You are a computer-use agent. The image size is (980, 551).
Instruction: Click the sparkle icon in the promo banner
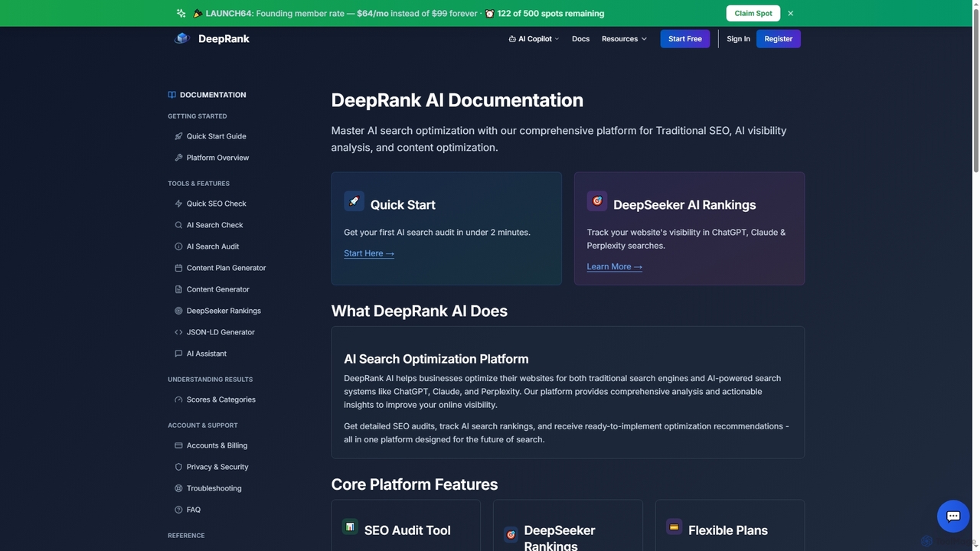(181, 13)
